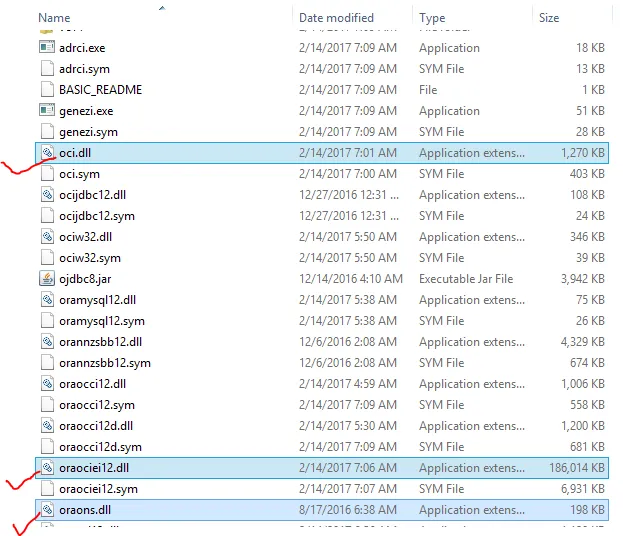623x536 pixels.
Task: Click the oraociei12.dll gear icon
Action: coord(47,468)
